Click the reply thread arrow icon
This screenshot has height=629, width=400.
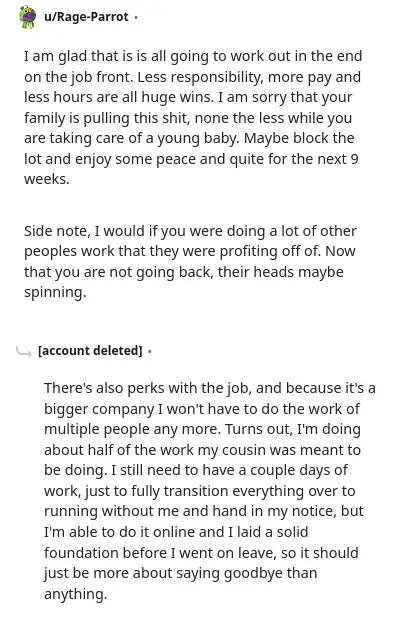(x=24, y=351)
